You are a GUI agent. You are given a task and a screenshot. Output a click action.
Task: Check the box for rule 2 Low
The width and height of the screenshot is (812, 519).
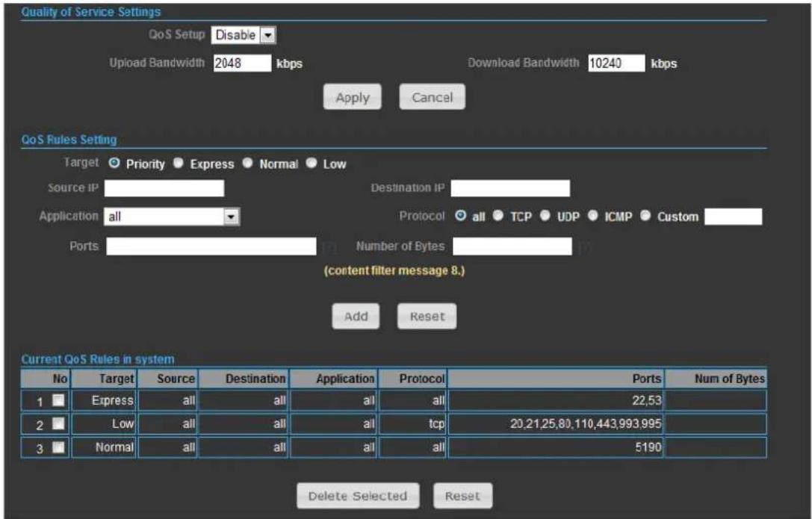point(58,424)
